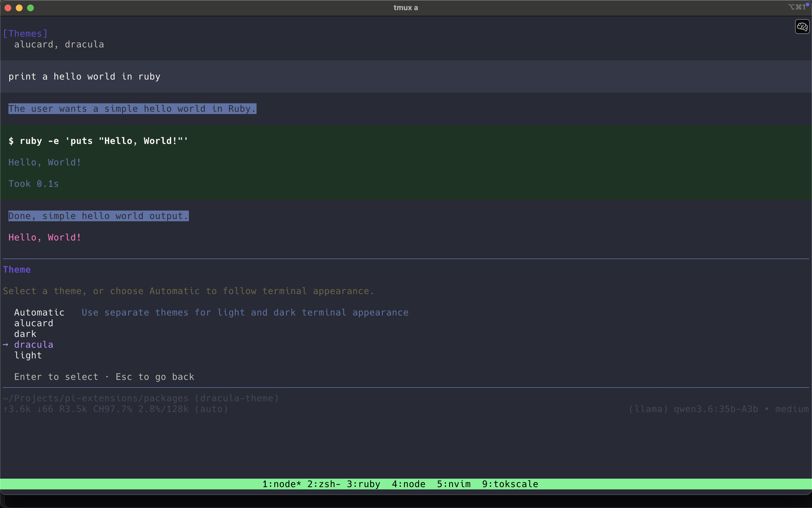The width and height of the screenshot is (812, 508).
Task: Switch to tmux window 3:ruby
Action: pos(363,484)
